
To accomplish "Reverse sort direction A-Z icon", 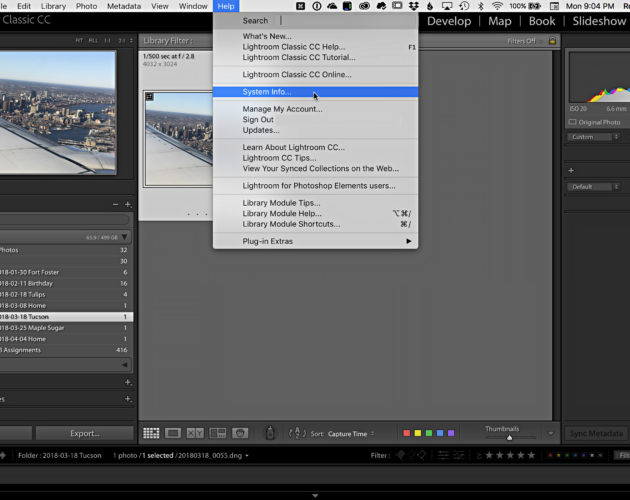I will (x=297, y=433).
